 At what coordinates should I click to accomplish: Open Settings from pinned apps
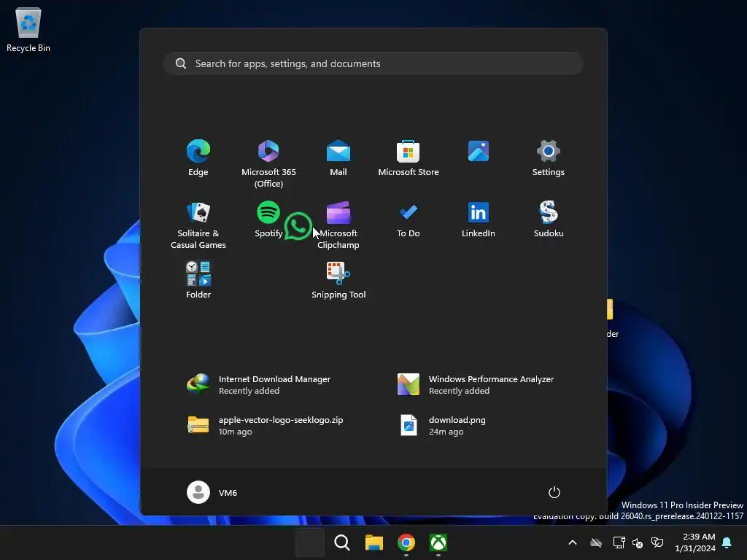pos(549,158)
